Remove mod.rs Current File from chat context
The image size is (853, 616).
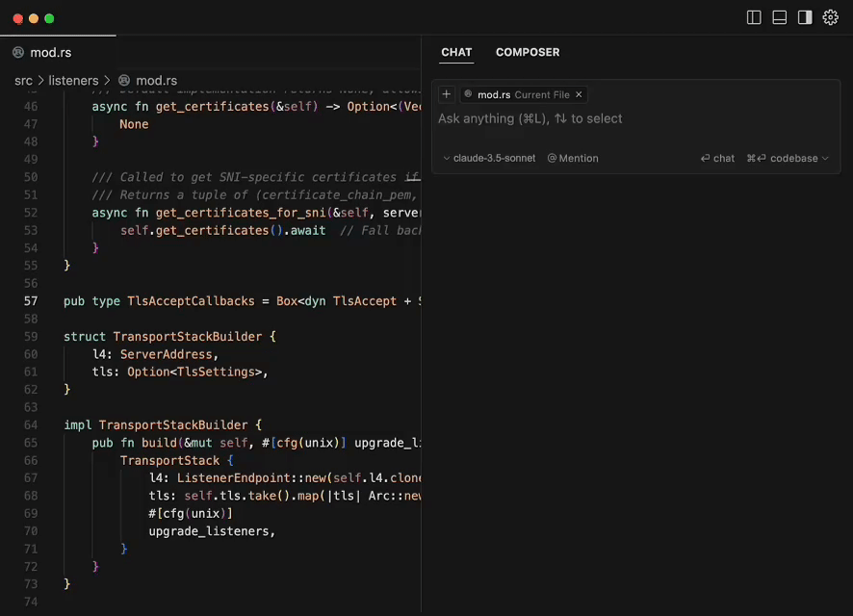coord(578,94)
